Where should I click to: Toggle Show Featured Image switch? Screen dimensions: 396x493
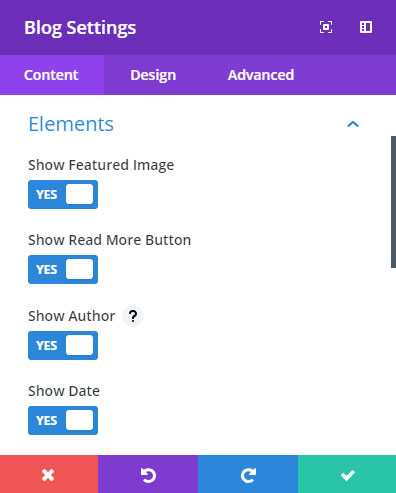pos(63,194)
